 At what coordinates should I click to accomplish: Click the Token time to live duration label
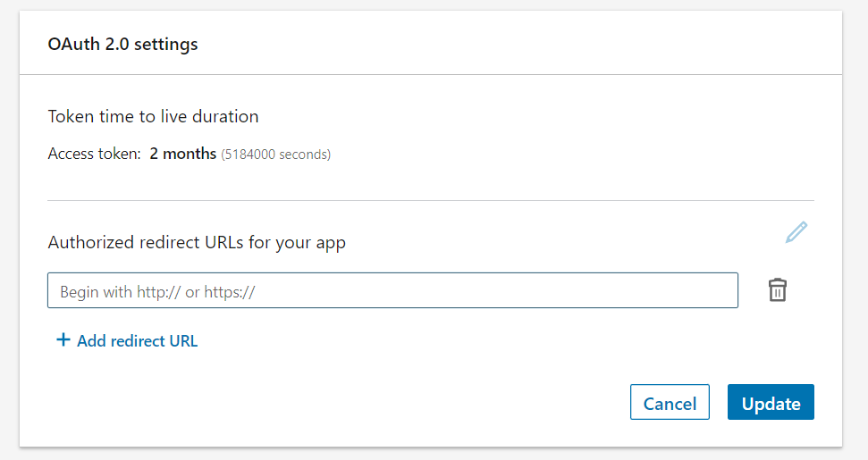tap(153, 116)
